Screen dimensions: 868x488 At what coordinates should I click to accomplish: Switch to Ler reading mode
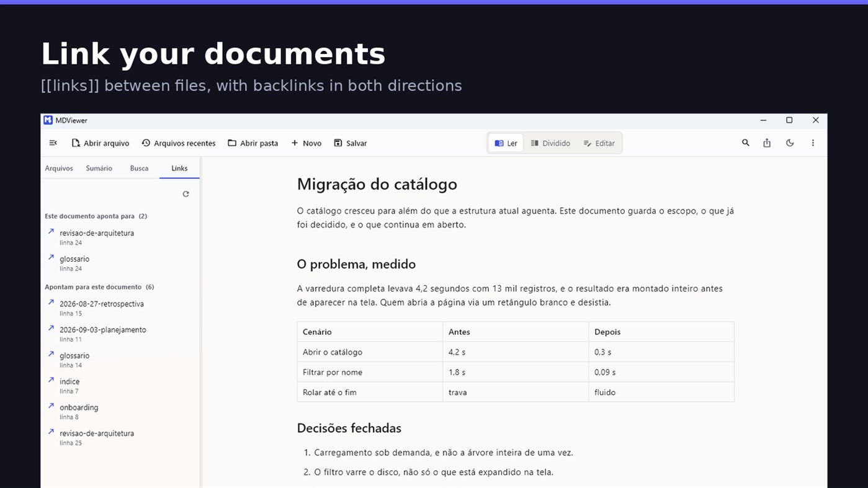click(x=506, y=143)
